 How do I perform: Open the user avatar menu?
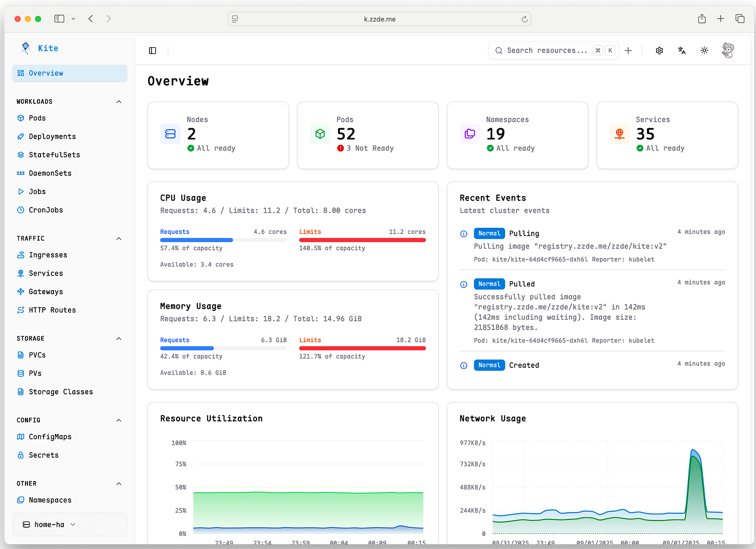point(728,50)
